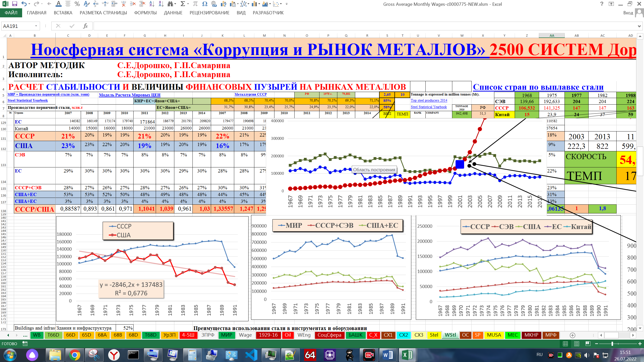The image size is (644, 362).
Task: Open the Steel Statistical Yearbook link in column B
Action: pyautogui.click(x=28, y=101)
